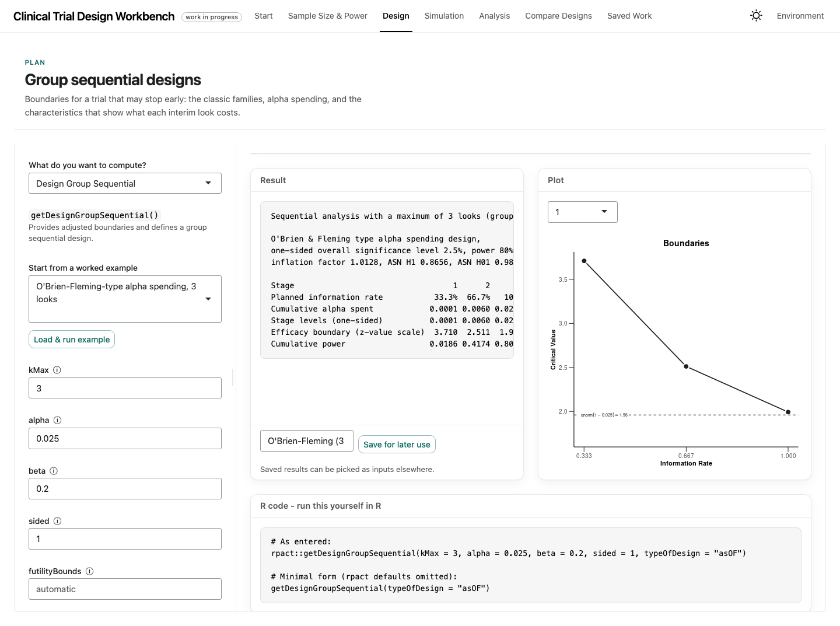Image resolution: width=840 pixels, height=626 pixels.
Task: Click into the beta input field
Action: (125, 488)
